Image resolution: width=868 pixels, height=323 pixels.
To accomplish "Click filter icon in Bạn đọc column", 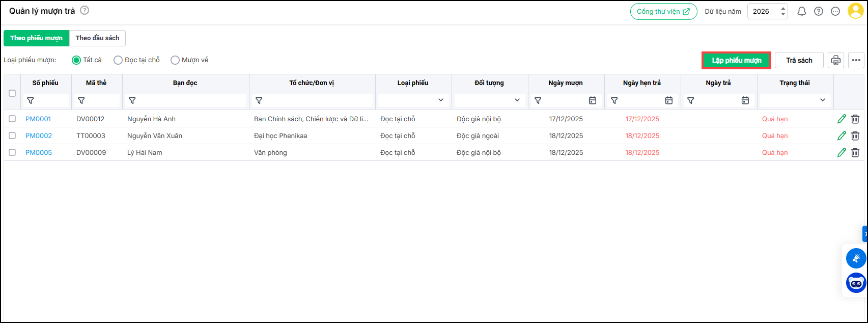I will tap(132, 101).
